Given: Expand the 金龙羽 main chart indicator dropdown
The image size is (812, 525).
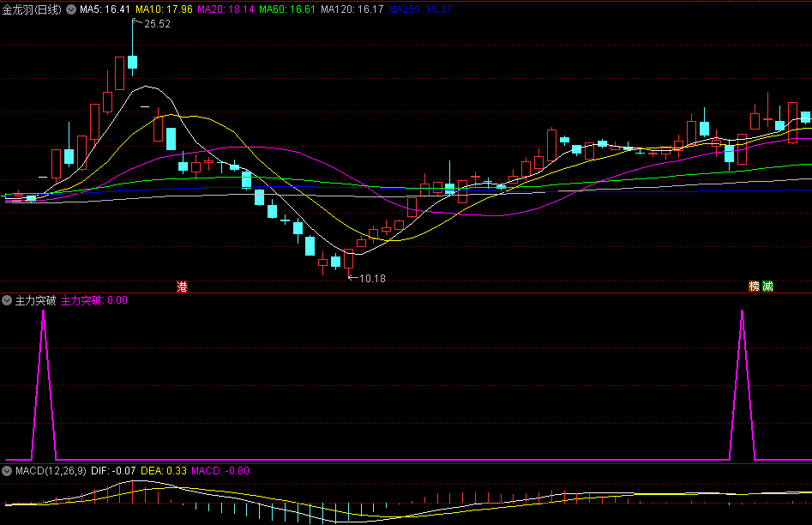Looking at the screenshot, I should tap(71, 9).
